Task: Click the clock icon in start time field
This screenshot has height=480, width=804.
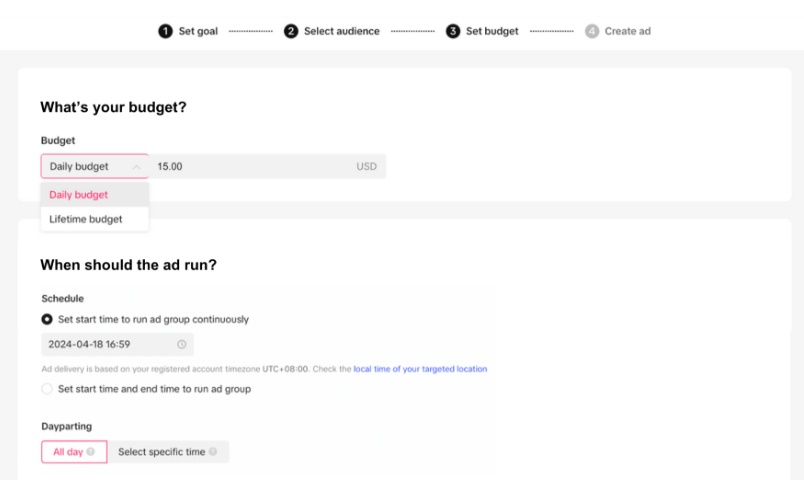Action: pos(181,345)
